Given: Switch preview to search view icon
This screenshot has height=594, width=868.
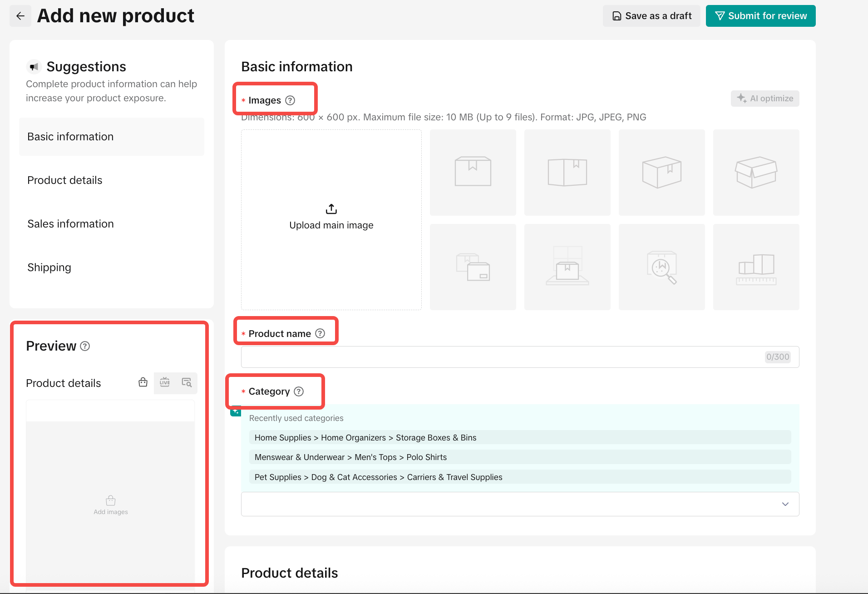Looking at the screenshot, I should (x=187, y=382).
